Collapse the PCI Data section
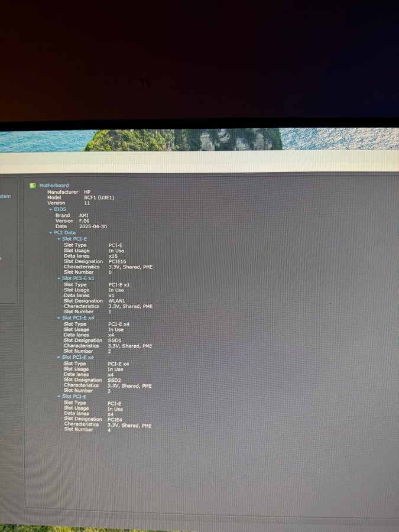The height and width of the screenshot is (532, 399). pos(50,233)
